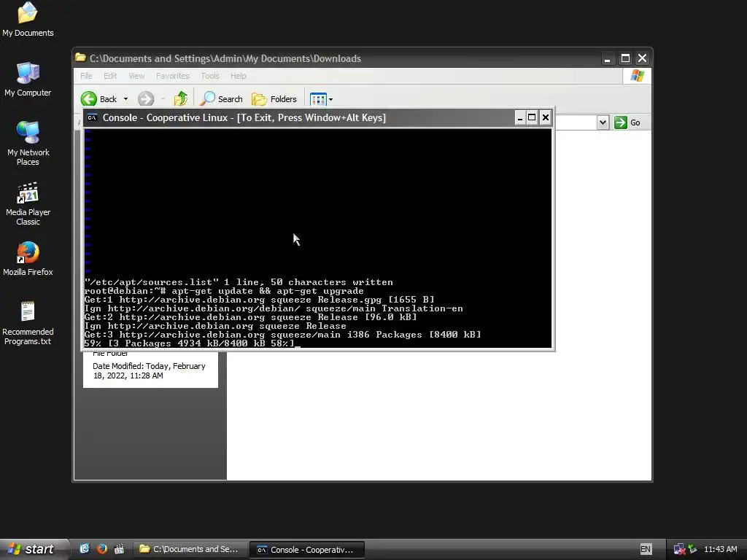Open the Tools menu in Explorer

click(210, 76)
